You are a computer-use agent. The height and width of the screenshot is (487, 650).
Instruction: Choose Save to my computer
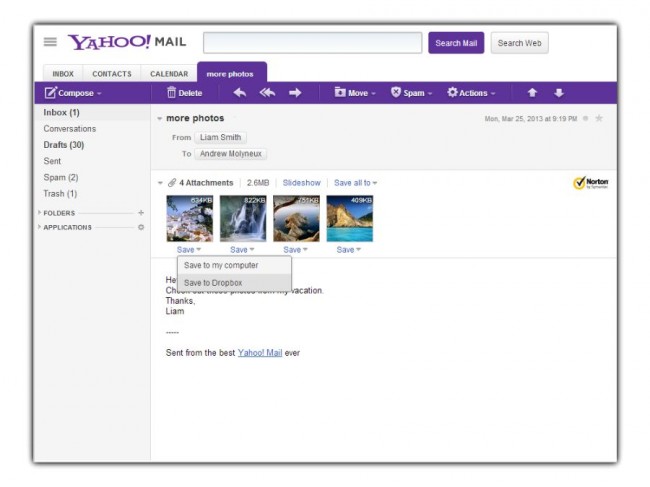[x=234, y=265]
